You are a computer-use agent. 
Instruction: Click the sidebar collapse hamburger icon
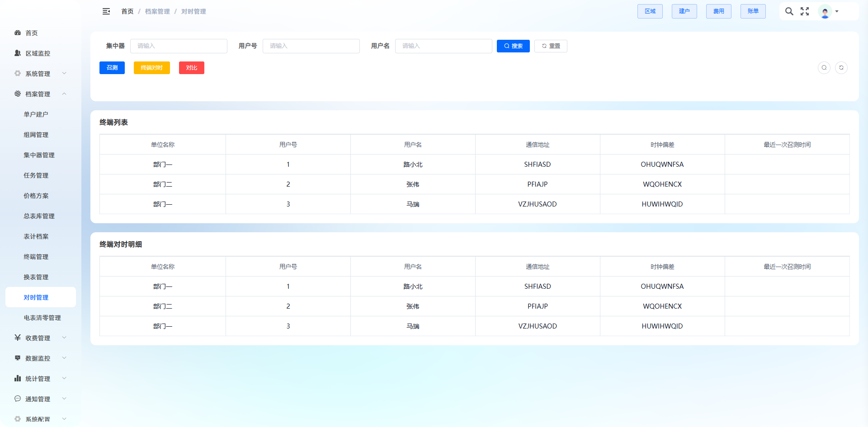pyautogui.click(x=106, y=11)
